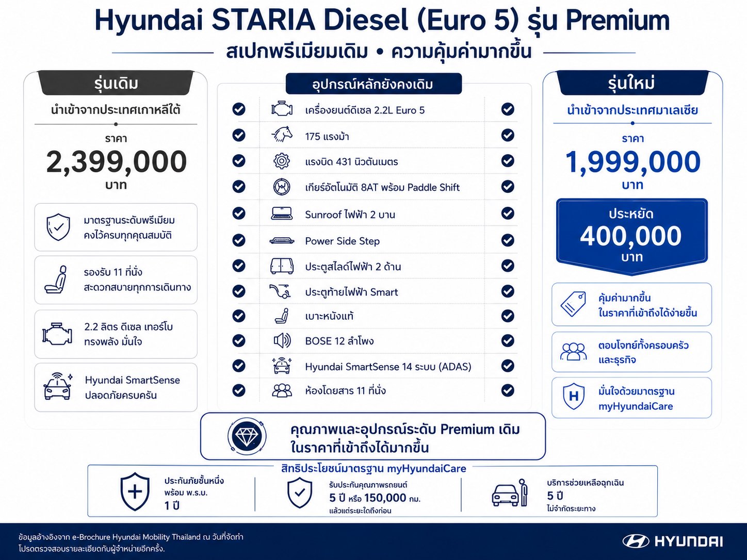Click the Power Side Step icon
Viewport: 747px width, 560px height.
(282, 241)
